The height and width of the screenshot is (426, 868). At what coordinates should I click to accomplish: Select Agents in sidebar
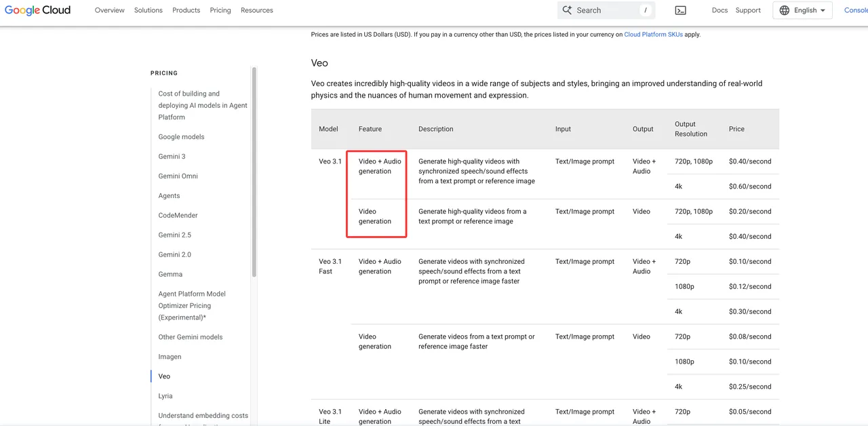click(x=169, y=195)
